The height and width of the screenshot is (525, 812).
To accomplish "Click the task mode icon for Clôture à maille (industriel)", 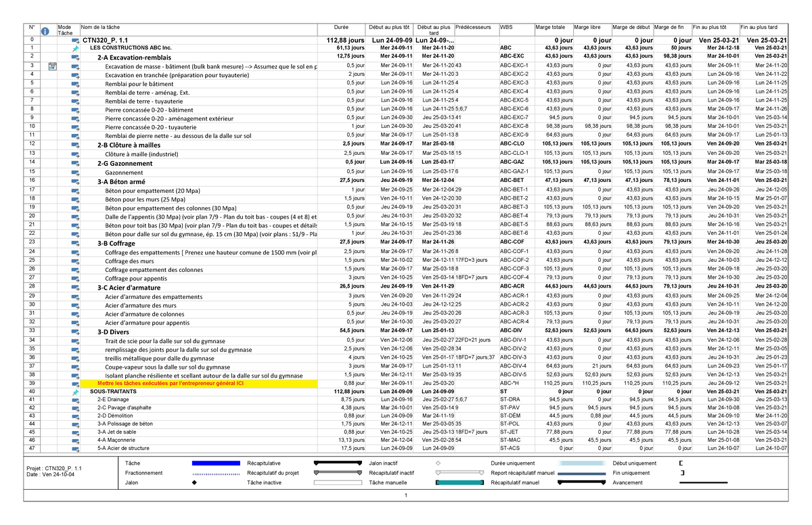I will coord(75,154).
